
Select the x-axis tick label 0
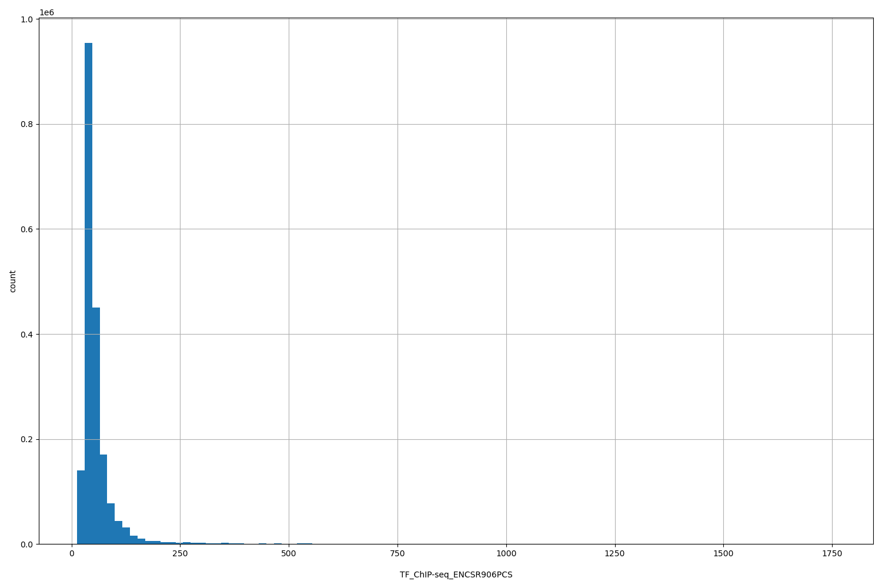(x=71, y=553)
